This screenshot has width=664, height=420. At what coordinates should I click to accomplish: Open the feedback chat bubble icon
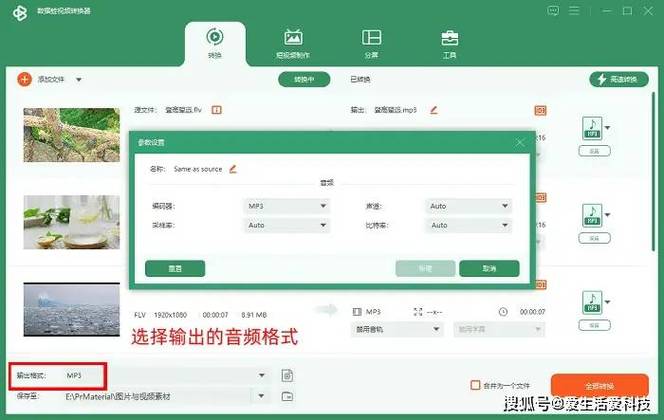tap(553, 11)
